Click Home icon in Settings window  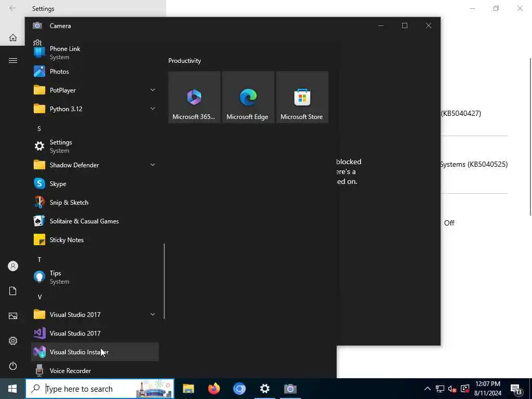[13, 37]
